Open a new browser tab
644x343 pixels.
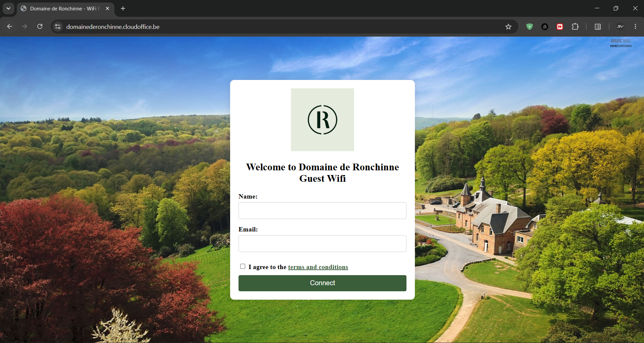tap(123, 8)
